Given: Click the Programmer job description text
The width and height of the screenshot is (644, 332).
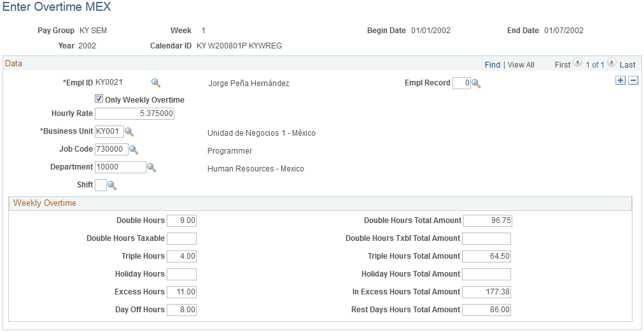Looking at the screenshot, I should (x=230, y=151).
